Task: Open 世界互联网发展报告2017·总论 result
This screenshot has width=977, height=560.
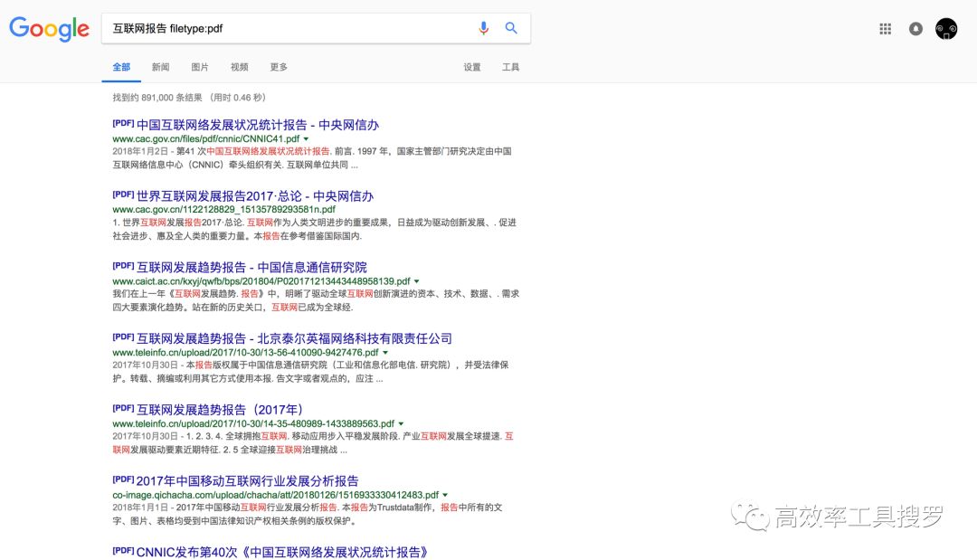Action: 255,196
